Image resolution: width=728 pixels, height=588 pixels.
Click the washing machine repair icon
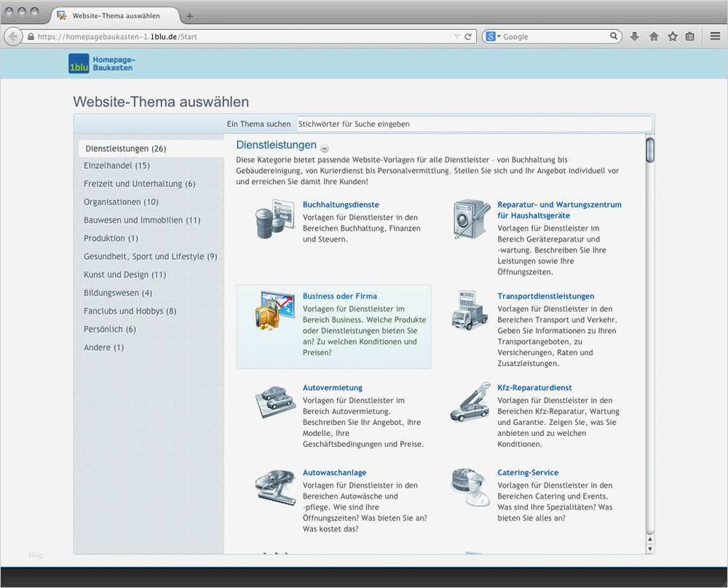pos(471,219)
